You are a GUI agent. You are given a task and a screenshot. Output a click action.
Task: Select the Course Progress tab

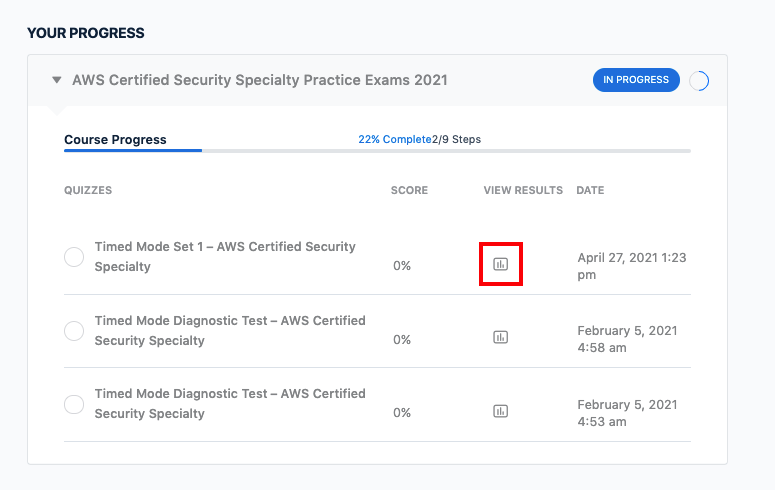pyautogui.click(x=115, y=140)
